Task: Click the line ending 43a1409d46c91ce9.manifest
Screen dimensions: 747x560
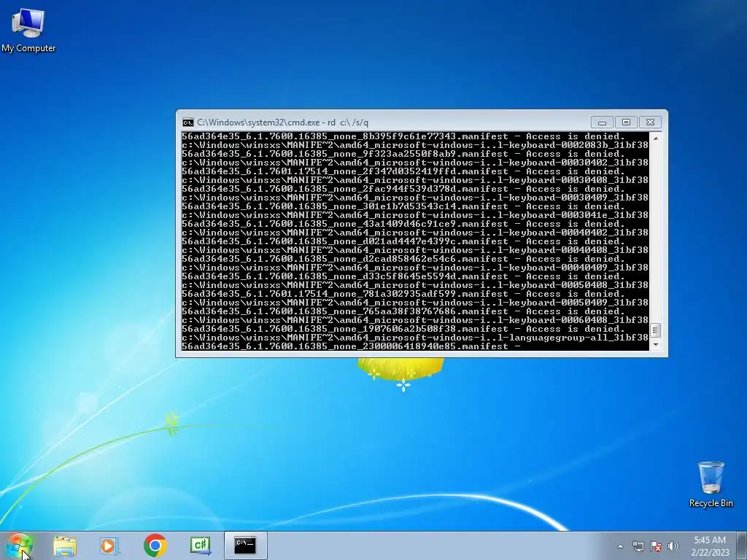Action: [x=403, y=224]
